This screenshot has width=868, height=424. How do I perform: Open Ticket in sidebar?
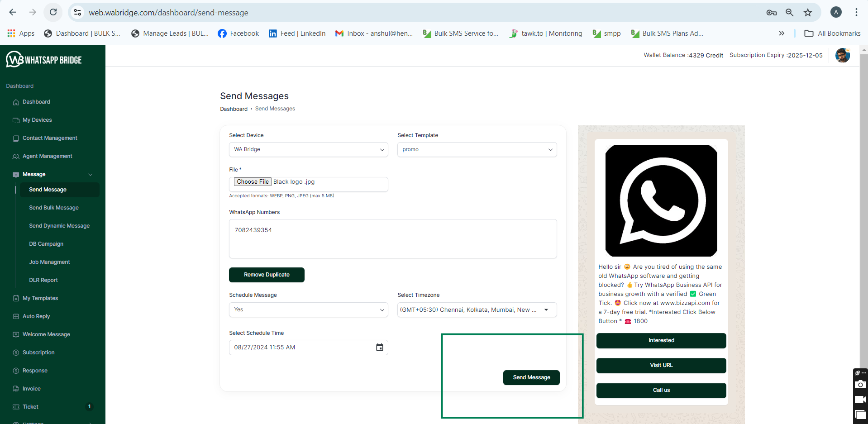click(x=30, y=407)
